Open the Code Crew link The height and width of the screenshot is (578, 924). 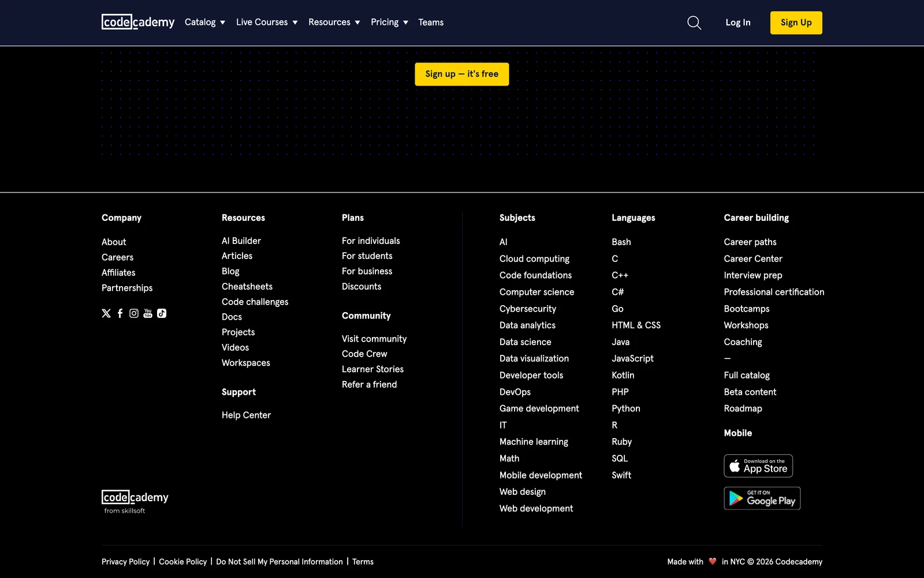coord(364,354)
